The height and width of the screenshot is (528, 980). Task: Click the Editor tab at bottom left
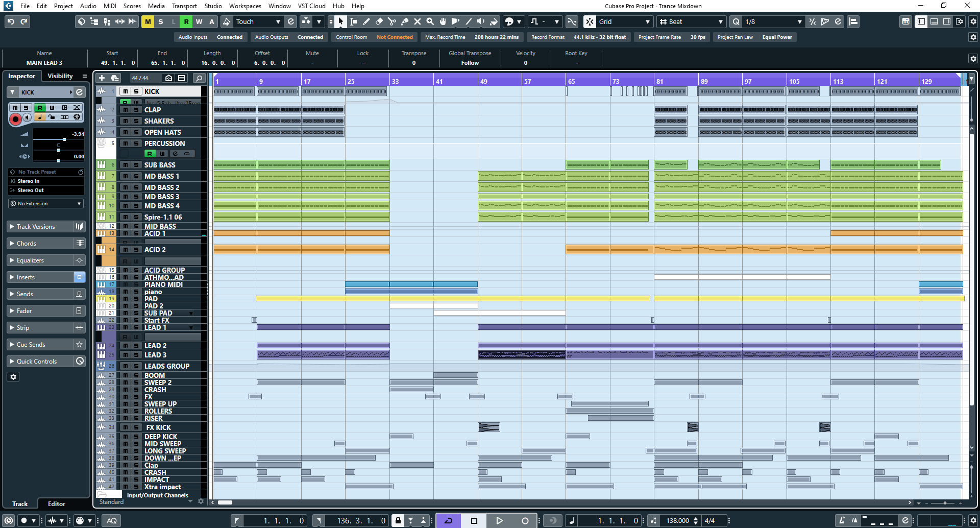coord(57,504)
